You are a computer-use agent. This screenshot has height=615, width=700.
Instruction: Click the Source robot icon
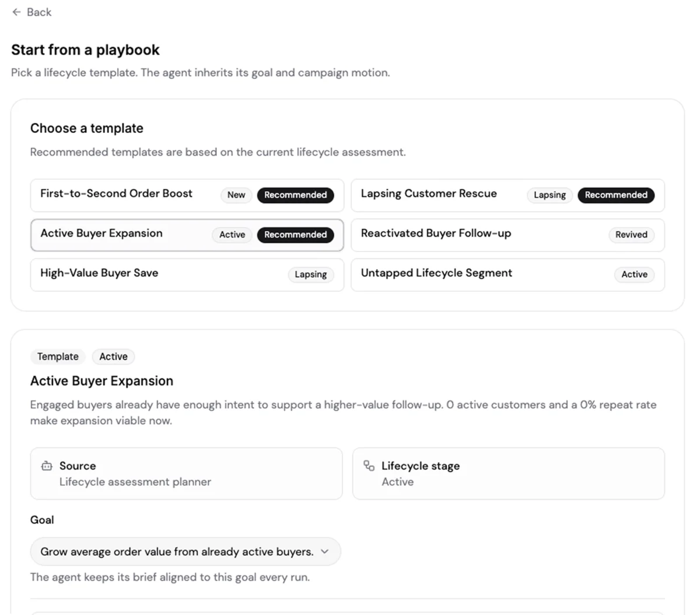pos(47,466)
